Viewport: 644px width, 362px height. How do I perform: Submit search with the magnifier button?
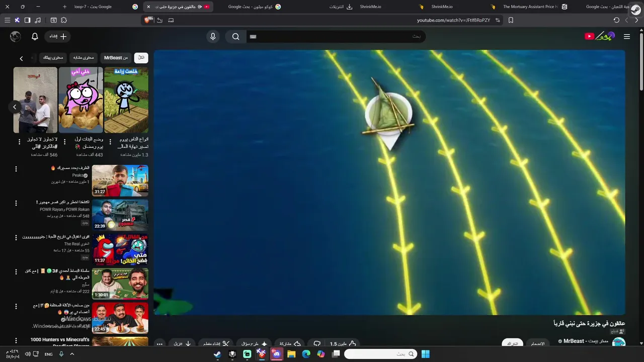235,36
